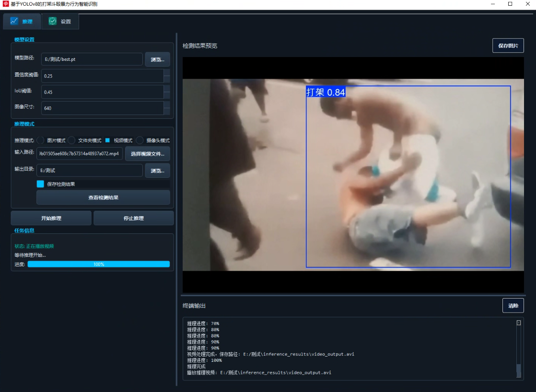The width and height of the screenshot is (536, 392).
Task: Click the 选择视频文件 button
Action: [148, 154]
